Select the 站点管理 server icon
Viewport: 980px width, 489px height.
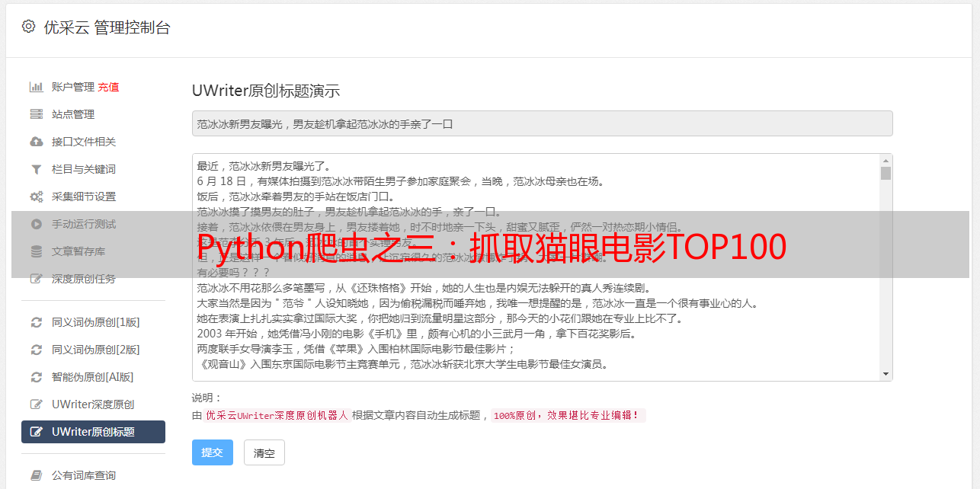pyautogui.click(x=36, y=114)
